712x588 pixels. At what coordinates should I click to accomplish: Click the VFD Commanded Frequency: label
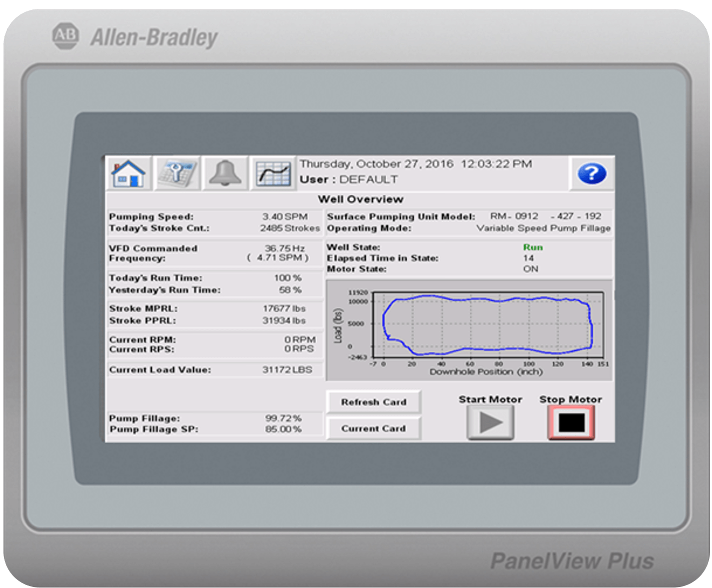153,253
